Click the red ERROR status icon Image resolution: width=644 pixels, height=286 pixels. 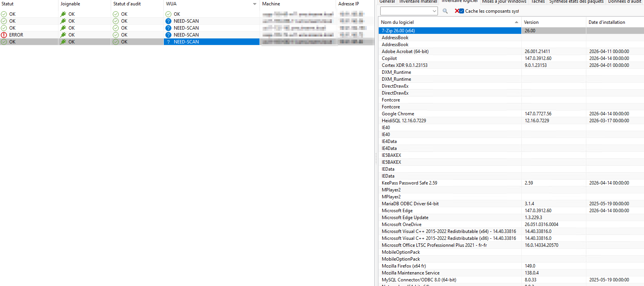point(4,35)
